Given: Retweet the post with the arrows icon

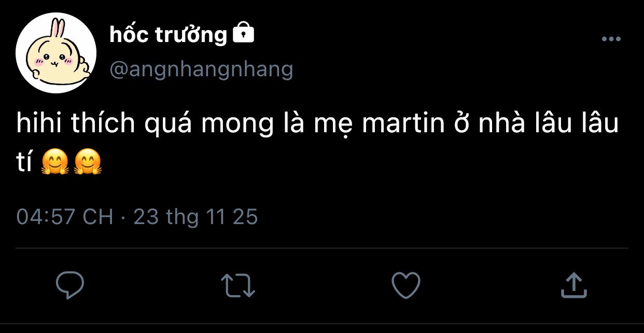Looking at the screenshot, I should click(237, 286).
